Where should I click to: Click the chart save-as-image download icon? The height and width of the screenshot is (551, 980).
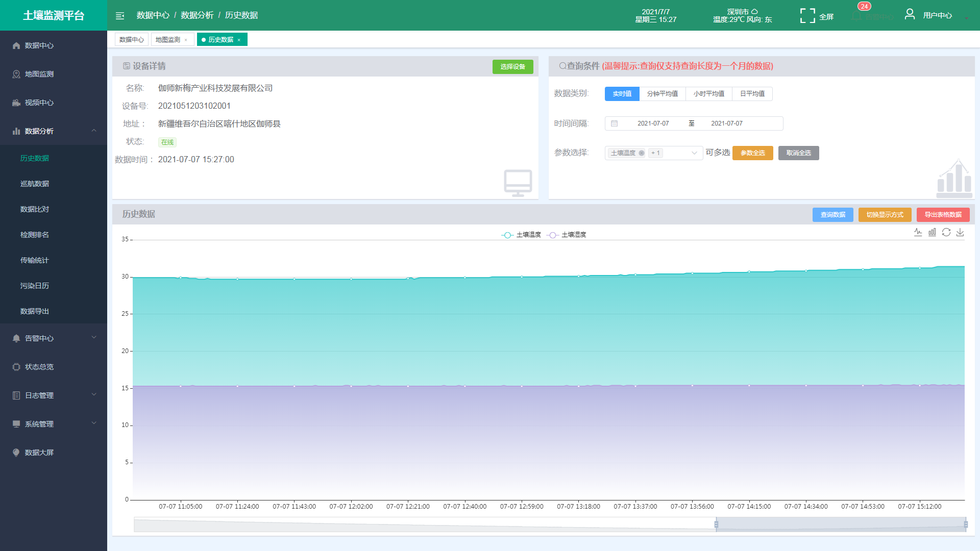[960, 232]
